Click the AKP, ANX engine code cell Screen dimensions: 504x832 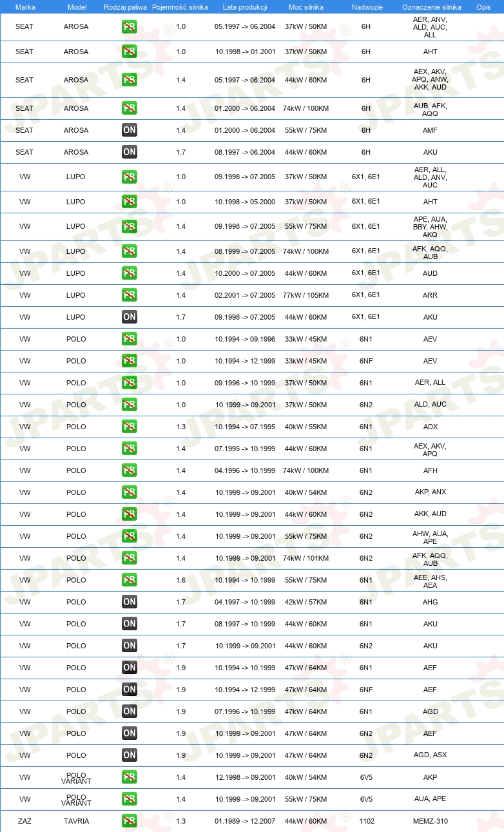point(431,492)
